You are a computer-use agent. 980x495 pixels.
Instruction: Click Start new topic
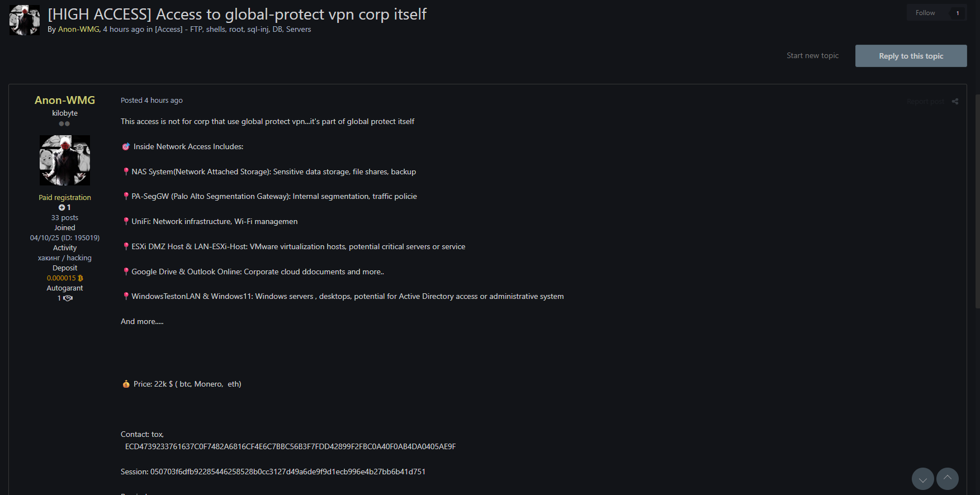(x=812, y=55)
